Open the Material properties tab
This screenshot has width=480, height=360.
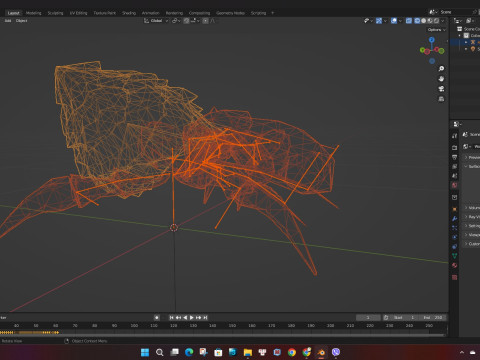pyautogui.click(x=454, y=265)
